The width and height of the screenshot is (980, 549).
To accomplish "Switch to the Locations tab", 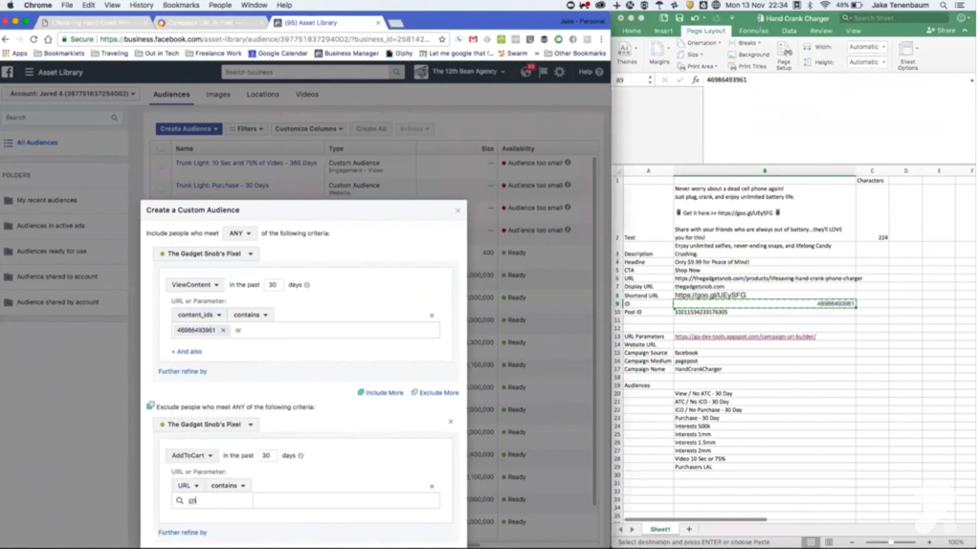I will (262, 95).
